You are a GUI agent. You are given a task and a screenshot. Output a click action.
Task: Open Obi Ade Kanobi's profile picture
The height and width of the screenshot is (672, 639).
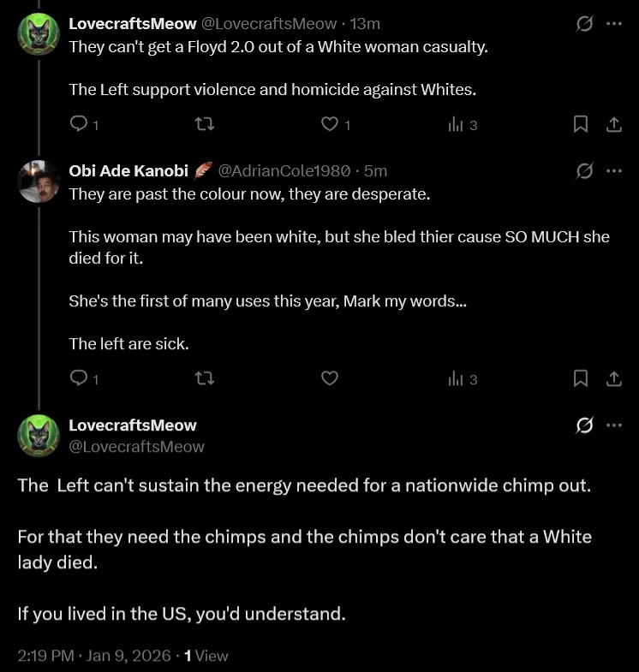tap(39, 181)
